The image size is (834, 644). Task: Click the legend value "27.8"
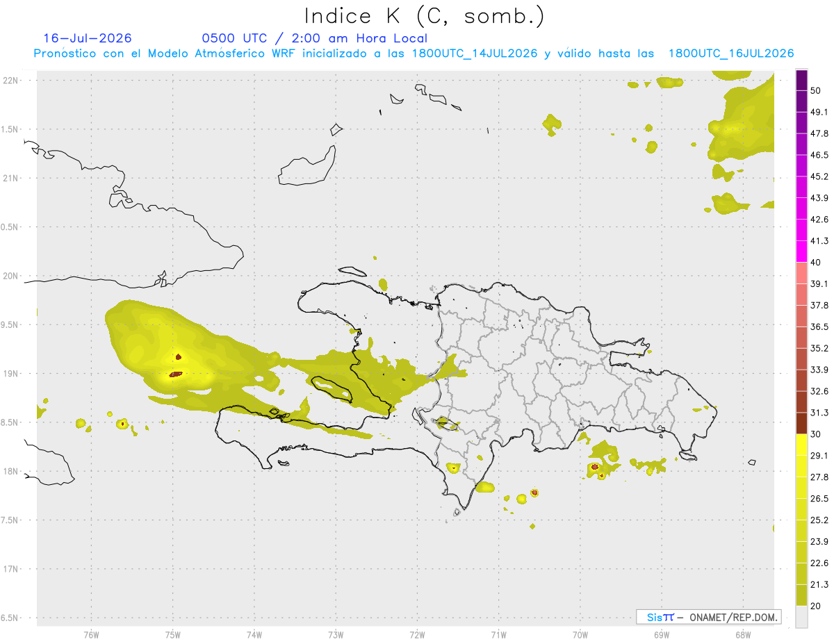820,477
